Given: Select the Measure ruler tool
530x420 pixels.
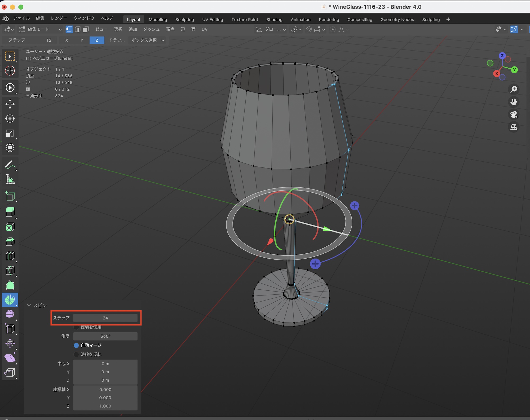Looking at the screenshot, I should point(10,179).
